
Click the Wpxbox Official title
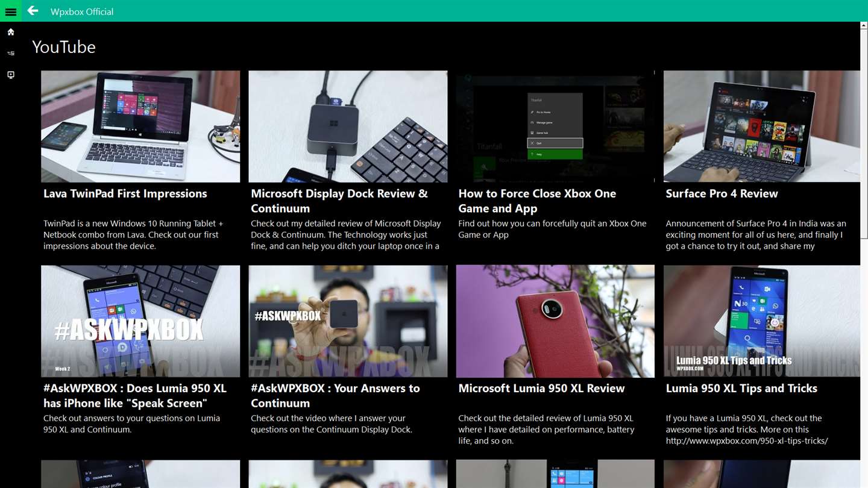coord(82,11)
